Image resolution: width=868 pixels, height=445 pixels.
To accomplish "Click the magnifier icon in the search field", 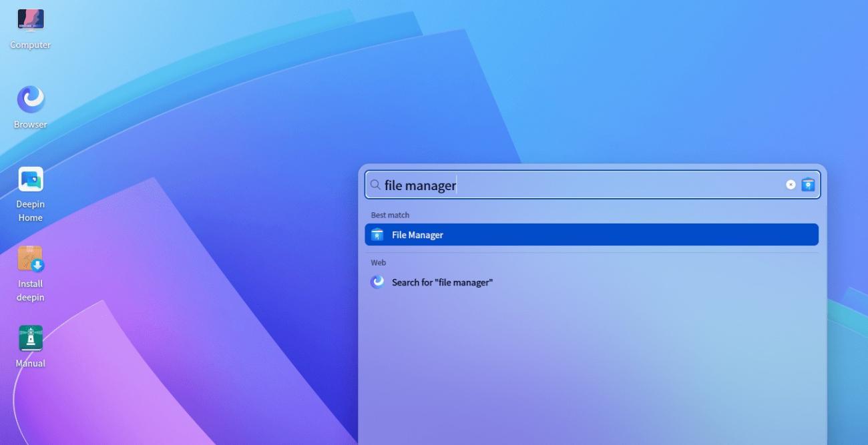I will click(375, 185).
